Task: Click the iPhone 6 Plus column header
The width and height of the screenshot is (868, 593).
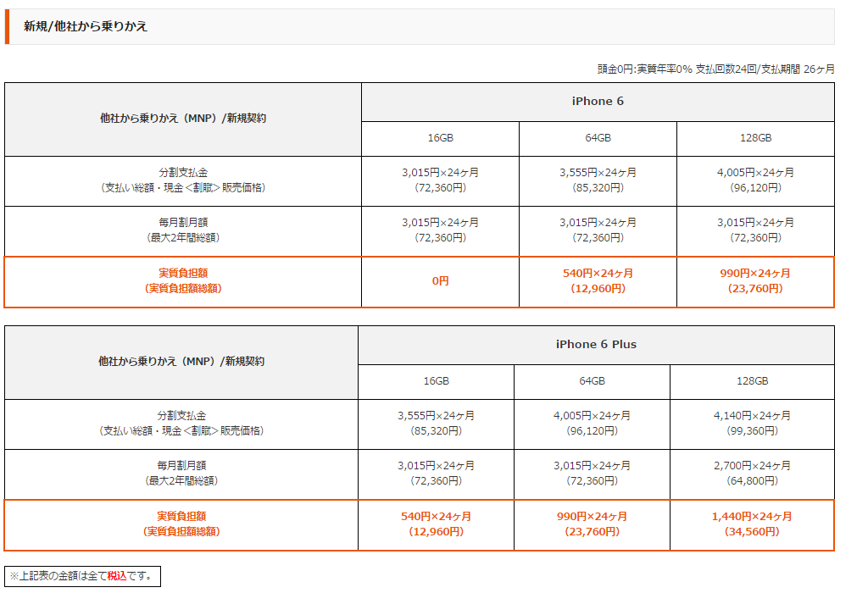Action: pos(596,345)
